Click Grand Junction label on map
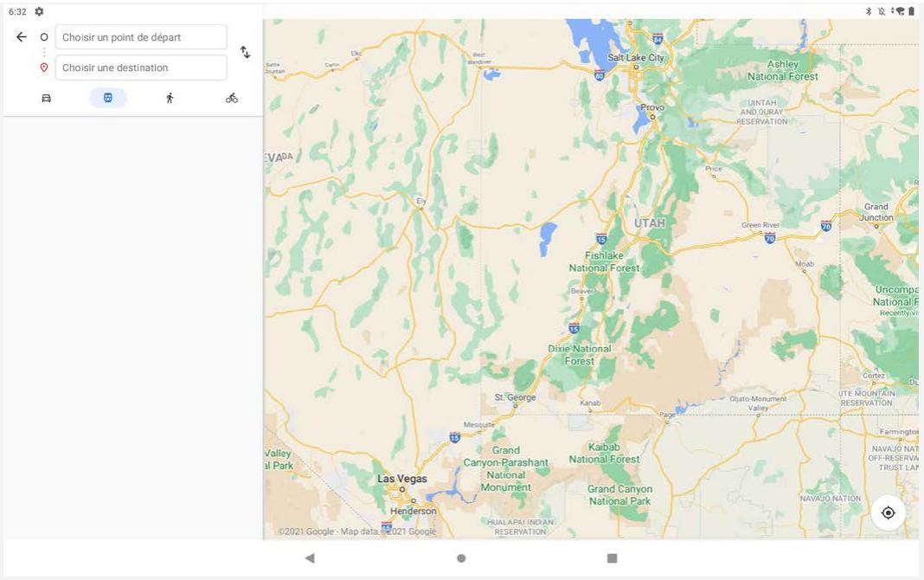Viewport: 924px width, 580px height. pos(876,212)
